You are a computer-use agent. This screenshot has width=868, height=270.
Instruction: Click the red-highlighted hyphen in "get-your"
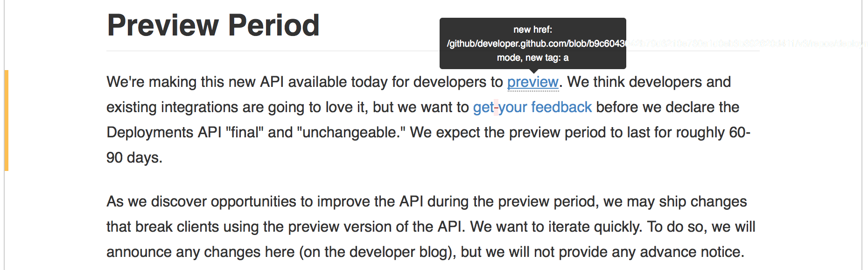click(496, 107)
